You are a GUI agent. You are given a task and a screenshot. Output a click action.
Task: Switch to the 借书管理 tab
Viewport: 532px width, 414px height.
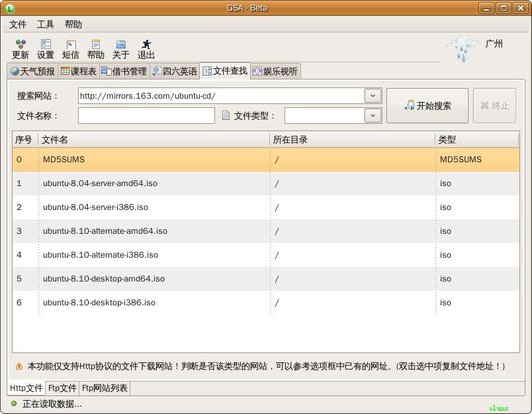124,72
